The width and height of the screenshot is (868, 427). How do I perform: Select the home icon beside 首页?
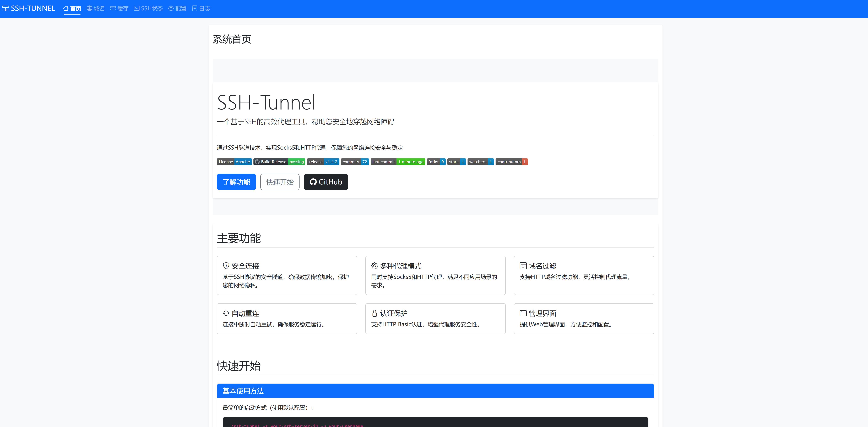(x=65, y=8)
